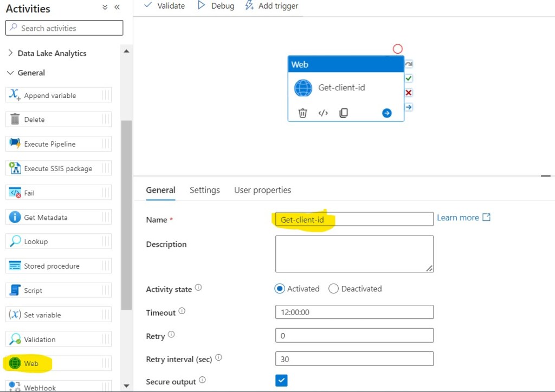Select the Get Metadata activity
The image size is (555, 392).
tap(46, 217)
